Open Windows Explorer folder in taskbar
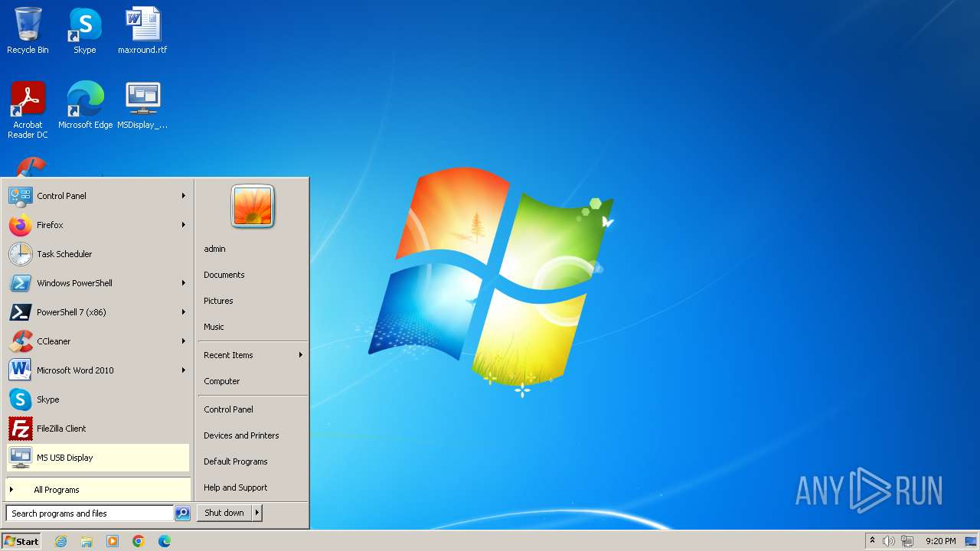This screenshot has width=980, height=551. [87, 541]
